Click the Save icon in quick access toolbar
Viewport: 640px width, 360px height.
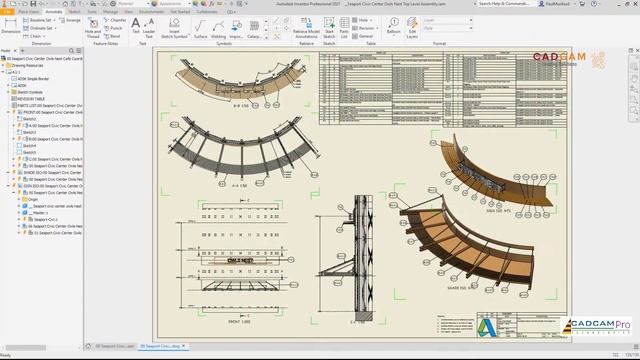click(x=33, y=4)
